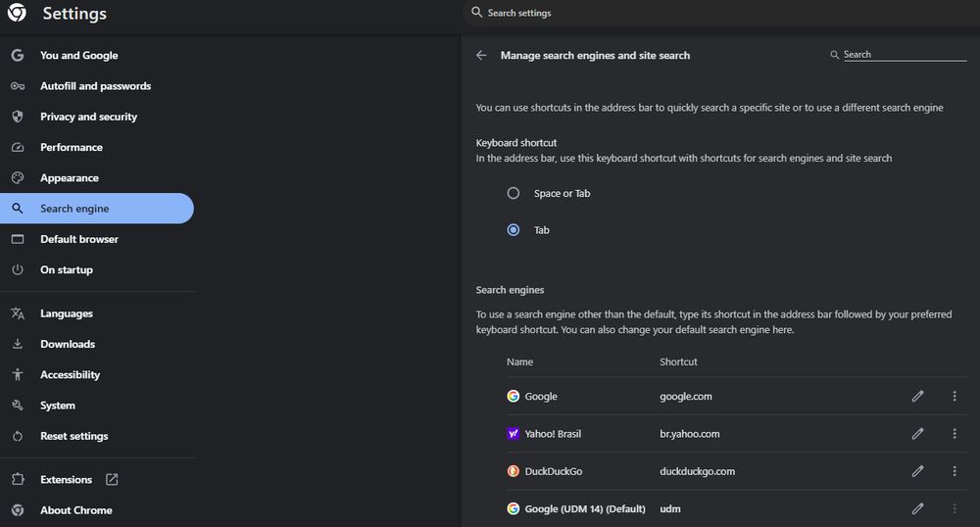Open the Extensions external link
980x527 pixels.
pos(112,480)
